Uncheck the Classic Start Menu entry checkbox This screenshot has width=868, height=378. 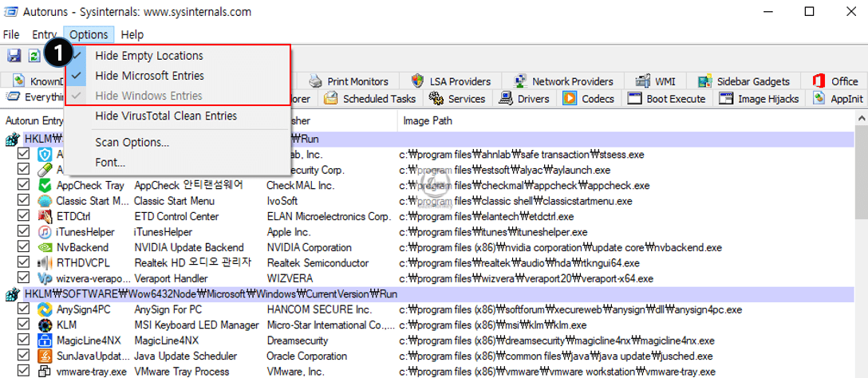point(24,201)
